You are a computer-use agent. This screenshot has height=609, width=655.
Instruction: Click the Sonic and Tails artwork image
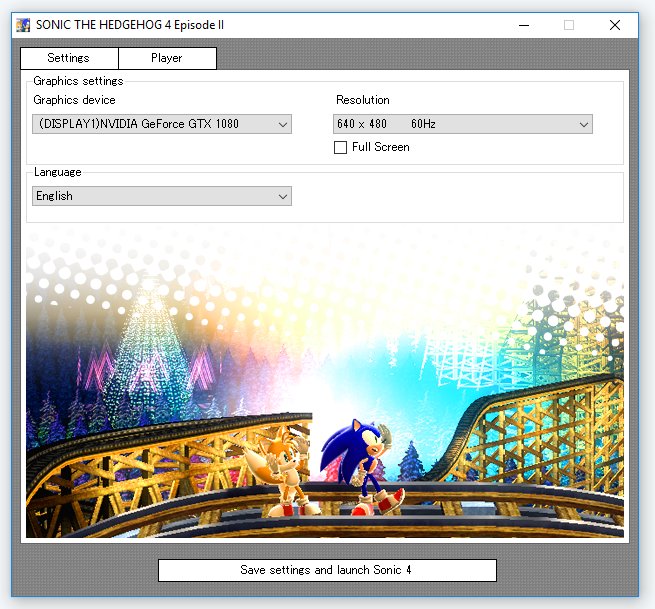(x=325, y=381)
